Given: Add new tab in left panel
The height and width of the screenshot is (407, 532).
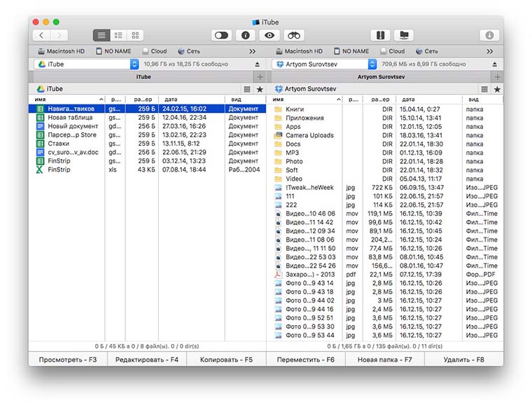Looking at the screenshot, I should click(x=260, y=77).
